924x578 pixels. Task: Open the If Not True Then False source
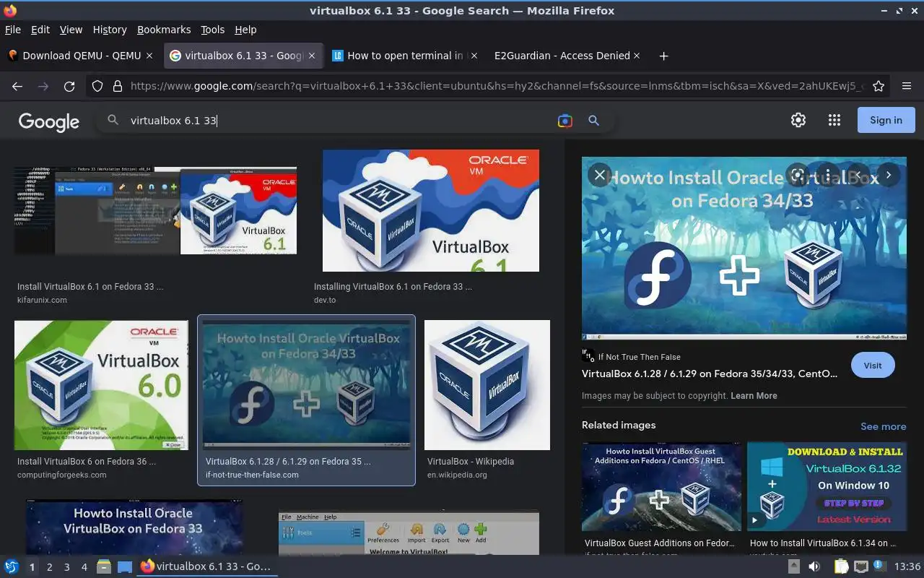[639, 357]
